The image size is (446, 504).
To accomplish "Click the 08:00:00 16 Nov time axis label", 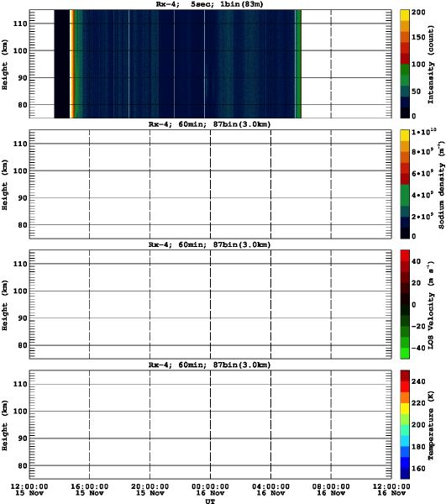I will [331, 490].
